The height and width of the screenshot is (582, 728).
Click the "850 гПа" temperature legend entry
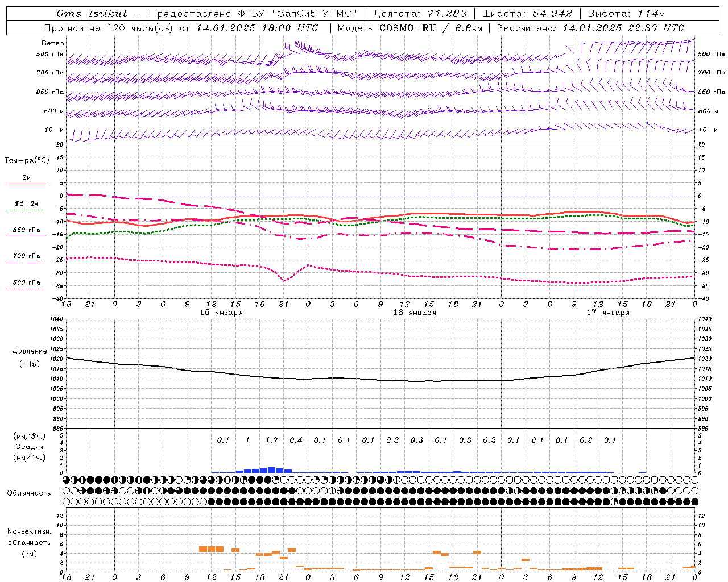point(27,230)
